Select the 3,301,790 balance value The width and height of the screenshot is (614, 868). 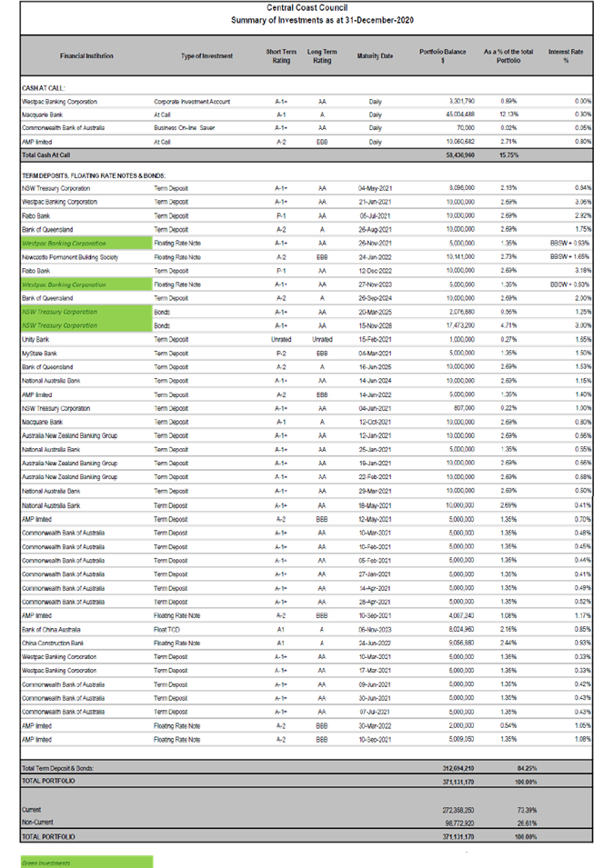point(461,102)
